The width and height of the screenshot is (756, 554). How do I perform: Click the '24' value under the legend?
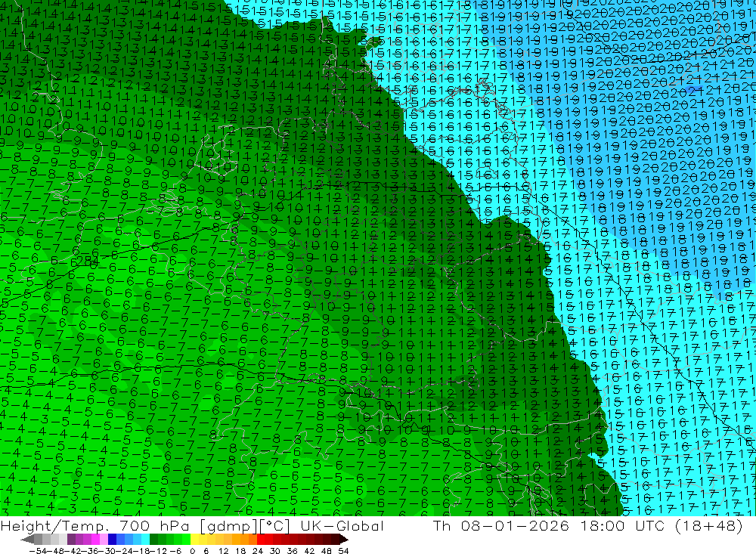point(258,551)
